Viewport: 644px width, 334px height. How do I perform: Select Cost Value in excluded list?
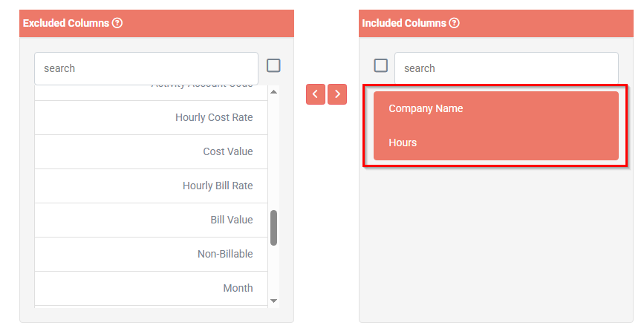pyautogui.click(x=151, y=152)
